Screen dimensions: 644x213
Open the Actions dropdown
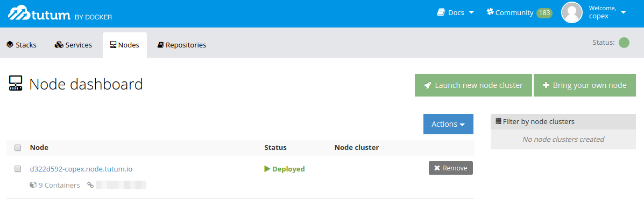448,124
